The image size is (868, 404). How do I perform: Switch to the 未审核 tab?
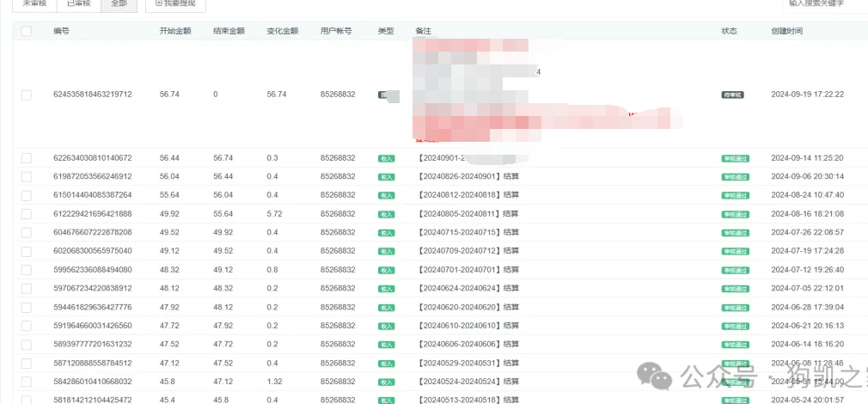[34, 4]
